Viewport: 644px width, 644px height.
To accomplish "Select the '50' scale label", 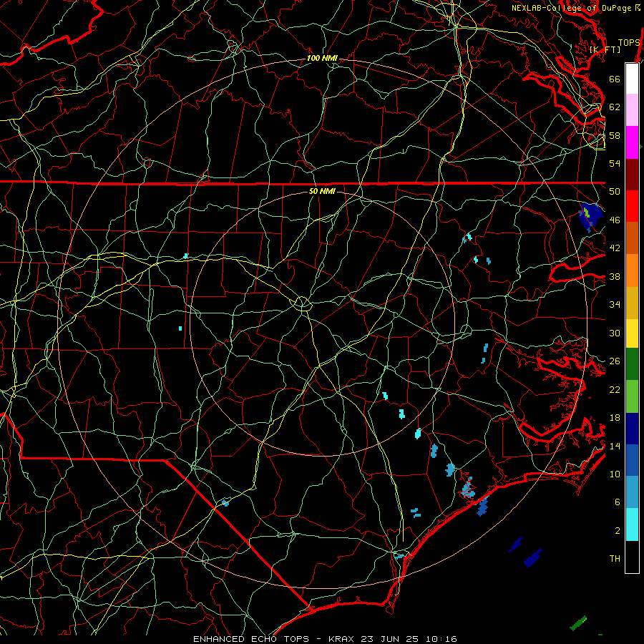I will [x=615, y=191].
